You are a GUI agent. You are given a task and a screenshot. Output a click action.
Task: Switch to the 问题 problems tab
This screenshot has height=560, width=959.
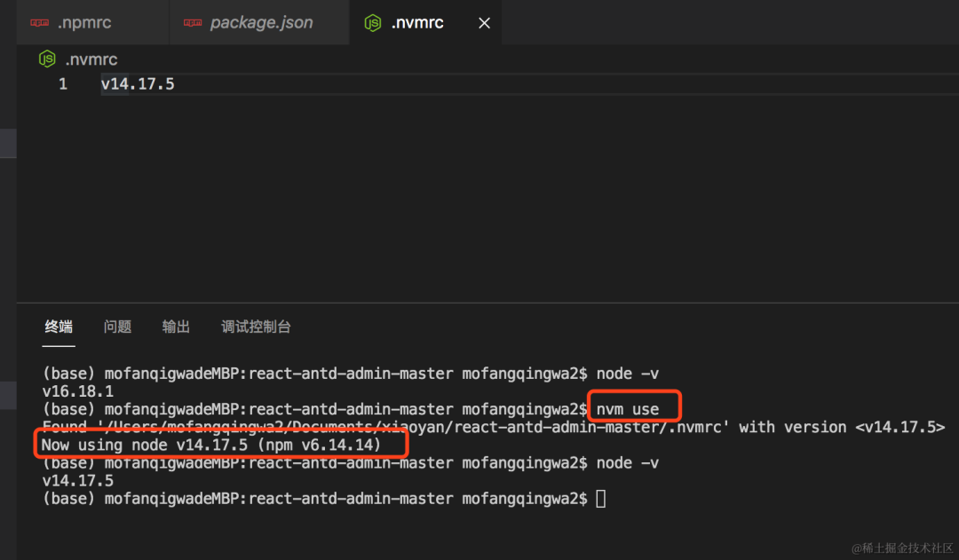pos(117,327)
